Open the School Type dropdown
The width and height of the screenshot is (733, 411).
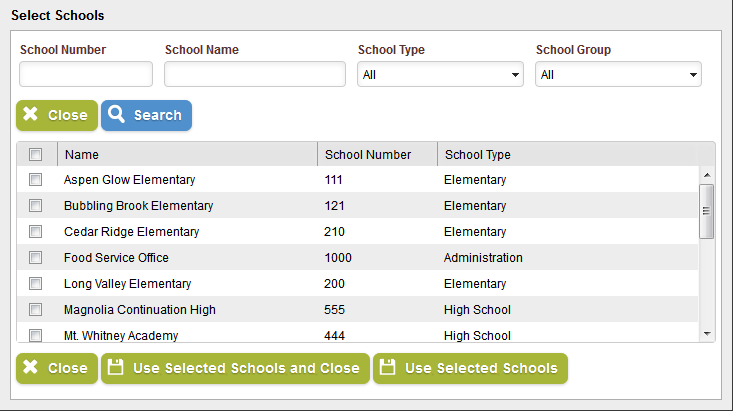point(440,75)
